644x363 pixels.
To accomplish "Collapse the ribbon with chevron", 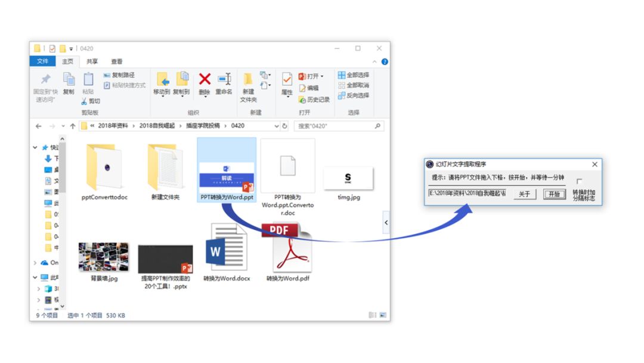I will 374,61.
